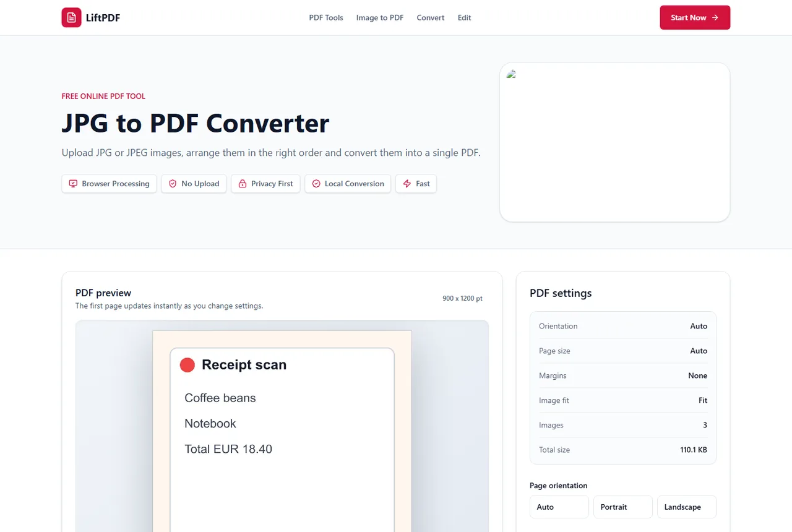Click the Orientation row in settings
792x532 pixels.
(x=623, y=326)
